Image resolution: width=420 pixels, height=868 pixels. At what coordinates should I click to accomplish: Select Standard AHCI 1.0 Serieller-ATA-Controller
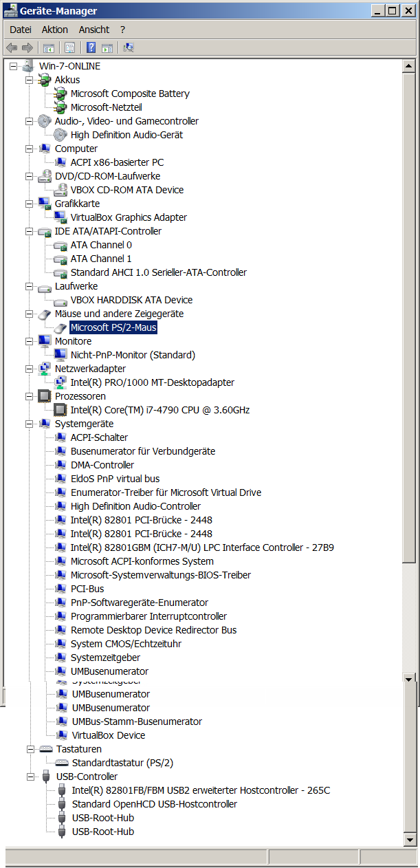[159, 272]
